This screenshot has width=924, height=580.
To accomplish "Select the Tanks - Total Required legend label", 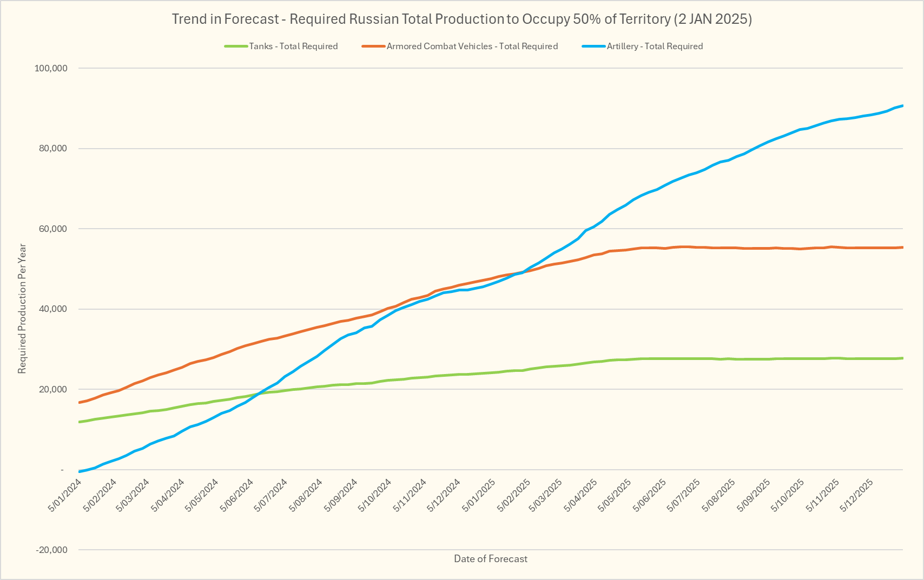I will coord(293,46).
